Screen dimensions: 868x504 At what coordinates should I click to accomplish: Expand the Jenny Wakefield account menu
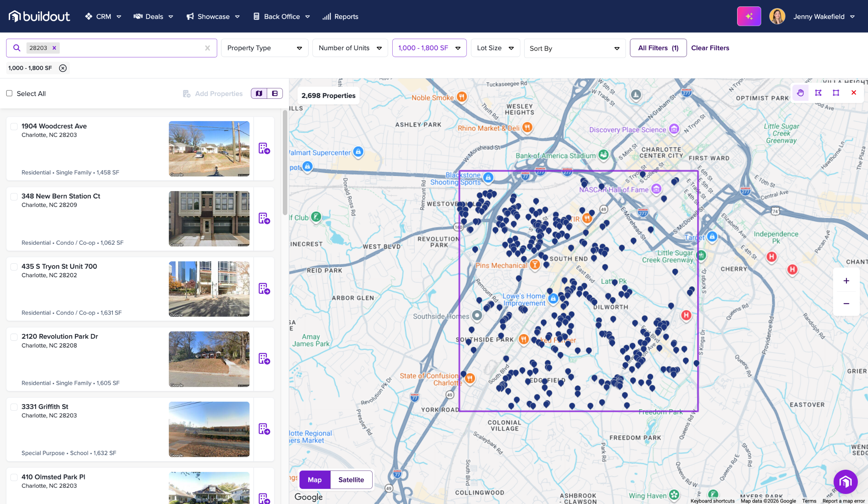click(852, 17)
